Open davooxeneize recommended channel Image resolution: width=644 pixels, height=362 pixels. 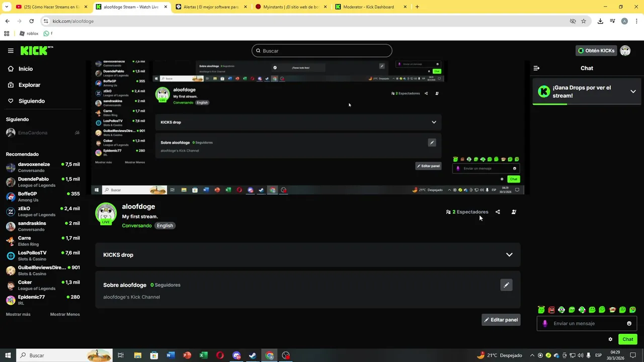click(x=43, y=167)
